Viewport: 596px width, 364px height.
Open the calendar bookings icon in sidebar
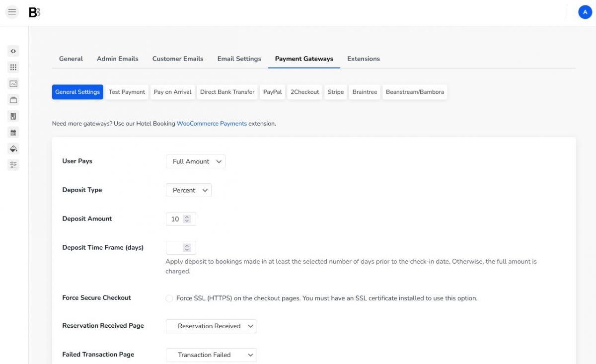13,132
